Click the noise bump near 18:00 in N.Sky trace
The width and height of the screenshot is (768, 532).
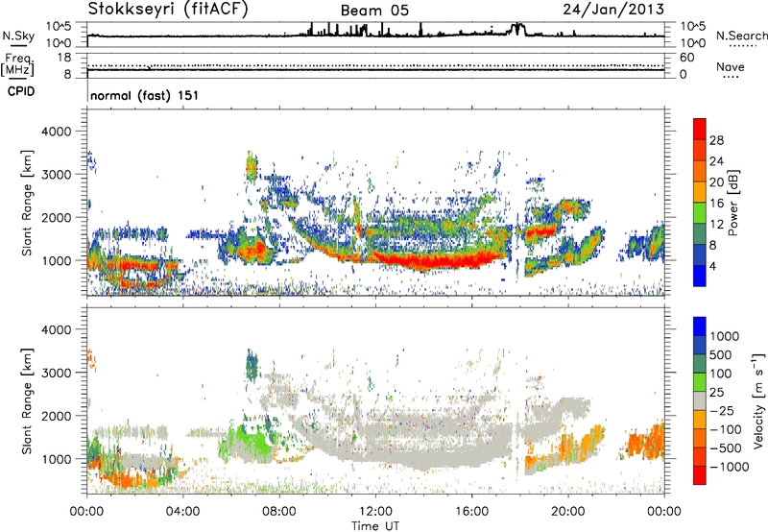(517, 29)
